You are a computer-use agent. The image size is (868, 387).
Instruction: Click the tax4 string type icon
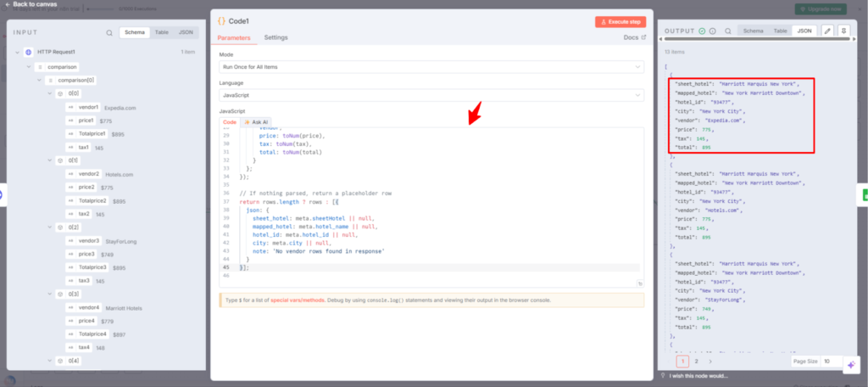[70, 347]
